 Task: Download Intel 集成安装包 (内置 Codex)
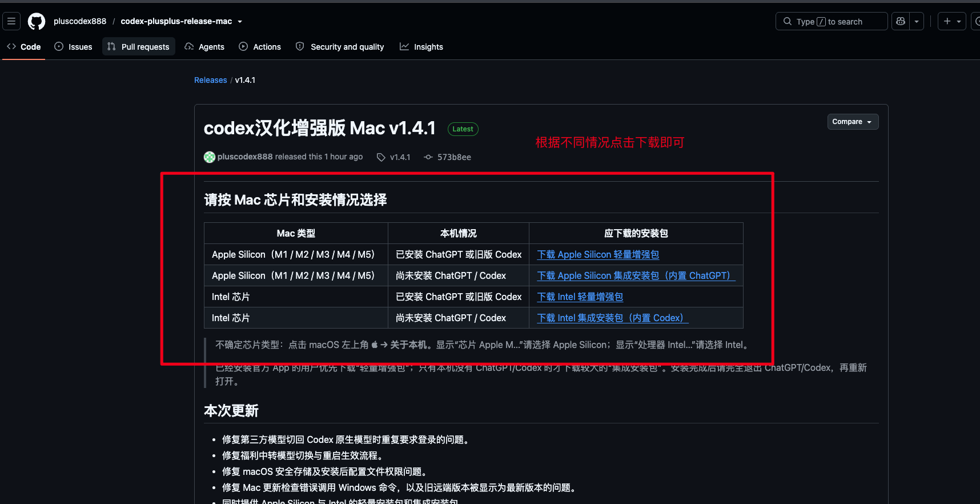(x=612, y=318)
